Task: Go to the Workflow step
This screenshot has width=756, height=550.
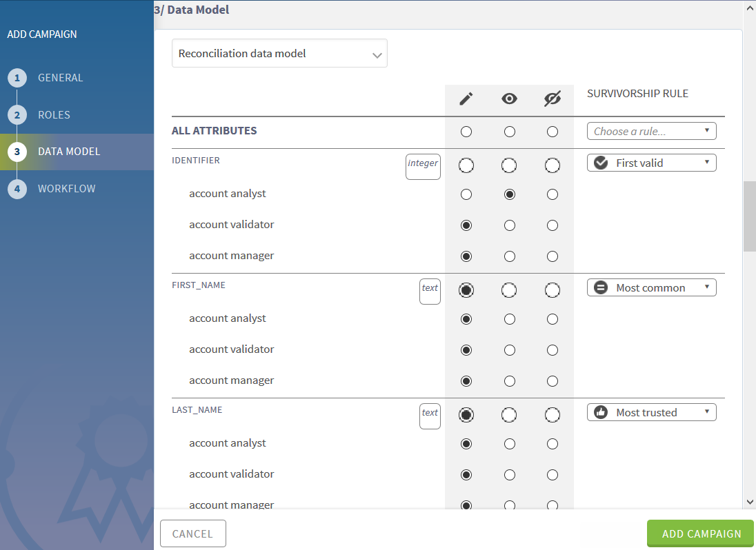Action: point(66,189)
